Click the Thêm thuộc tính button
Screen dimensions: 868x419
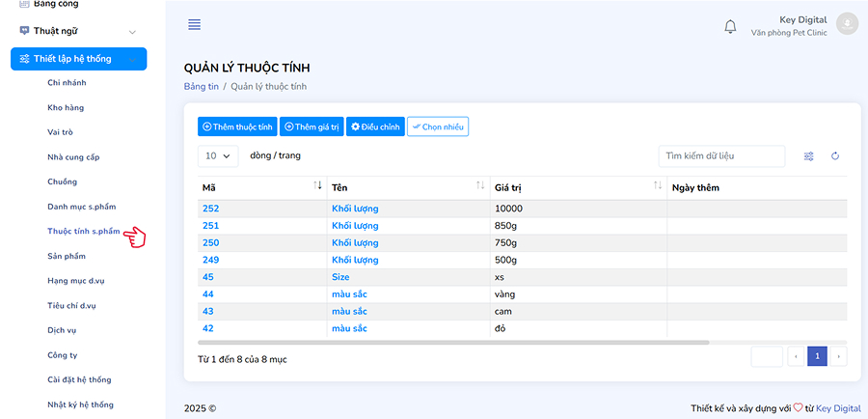237,126
